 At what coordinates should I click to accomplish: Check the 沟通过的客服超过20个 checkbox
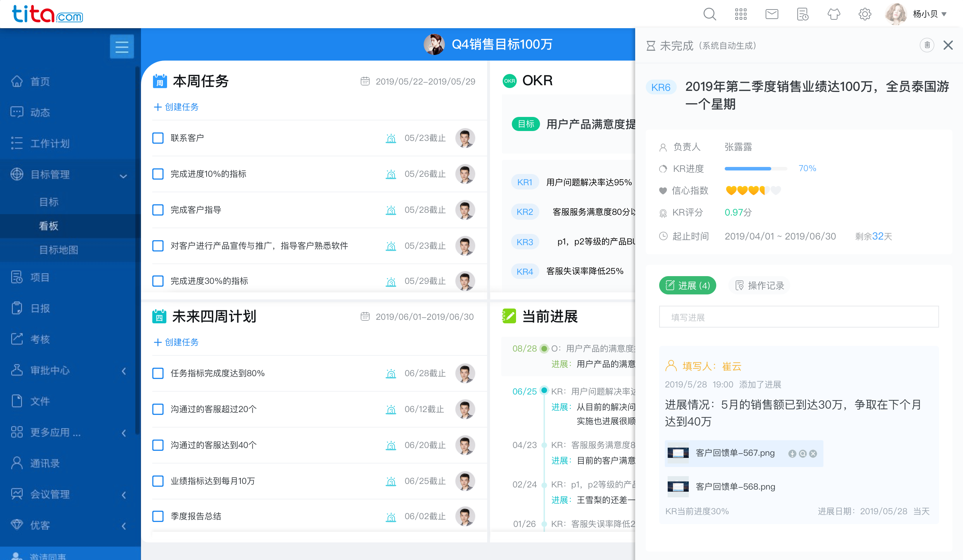coord(158,409)
